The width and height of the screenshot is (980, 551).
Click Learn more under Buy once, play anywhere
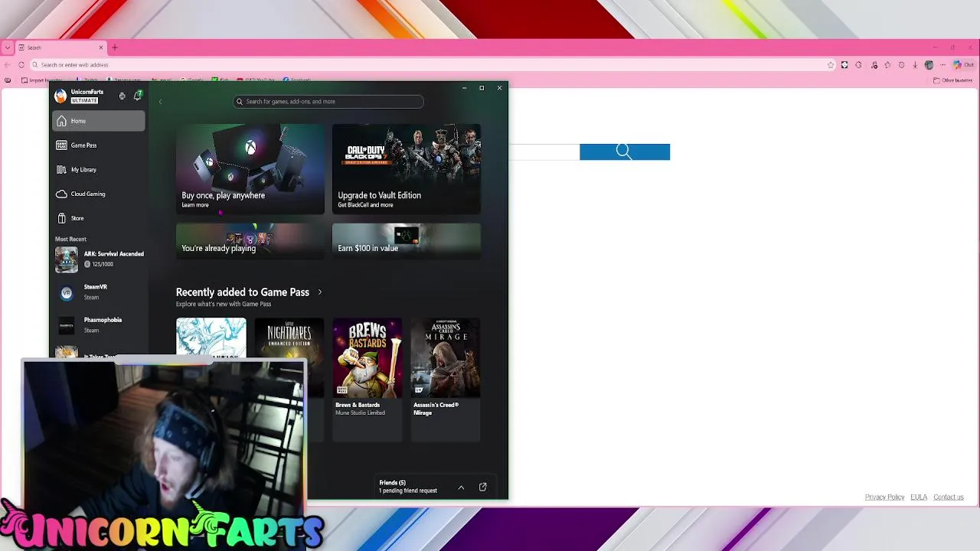pyautogui.click(x=195, y=205)
